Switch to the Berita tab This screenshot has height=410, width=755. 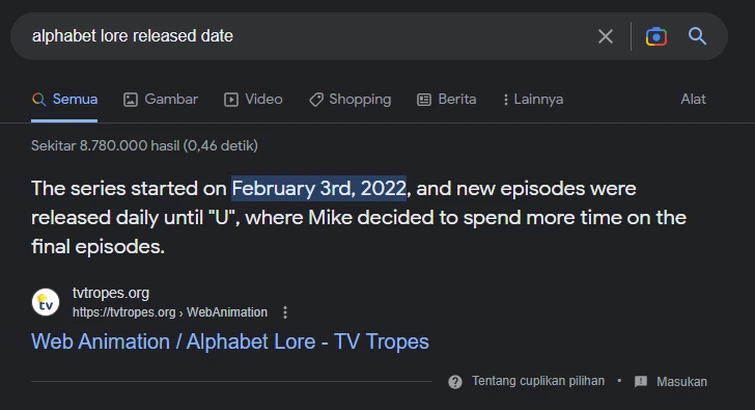(x=447, y=99)
